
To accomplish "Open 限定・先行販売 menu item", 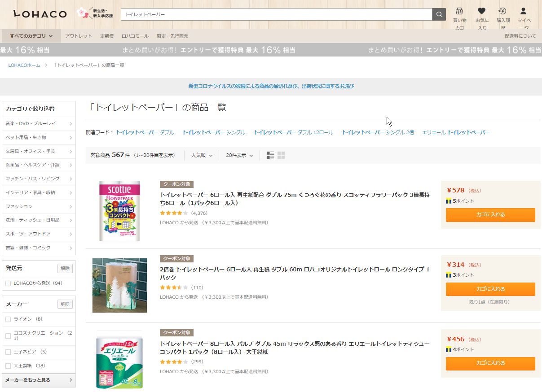I will tap(172, 36).
